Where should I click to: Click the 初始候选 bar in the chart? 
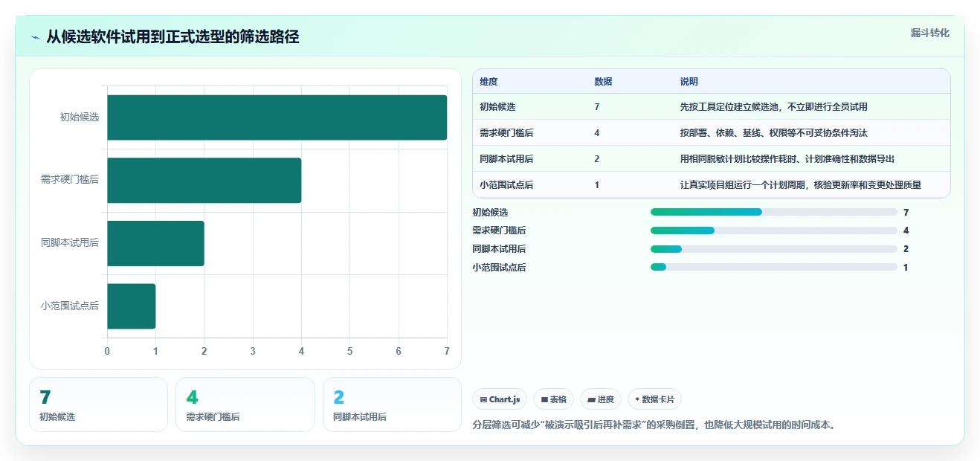click(277, 117)
